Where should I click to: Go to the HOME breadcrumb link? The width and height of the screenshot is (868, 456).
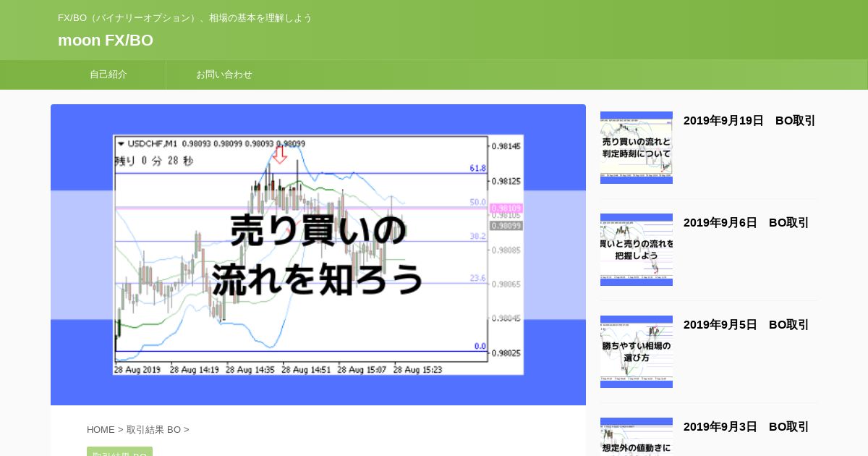(101, 430)
